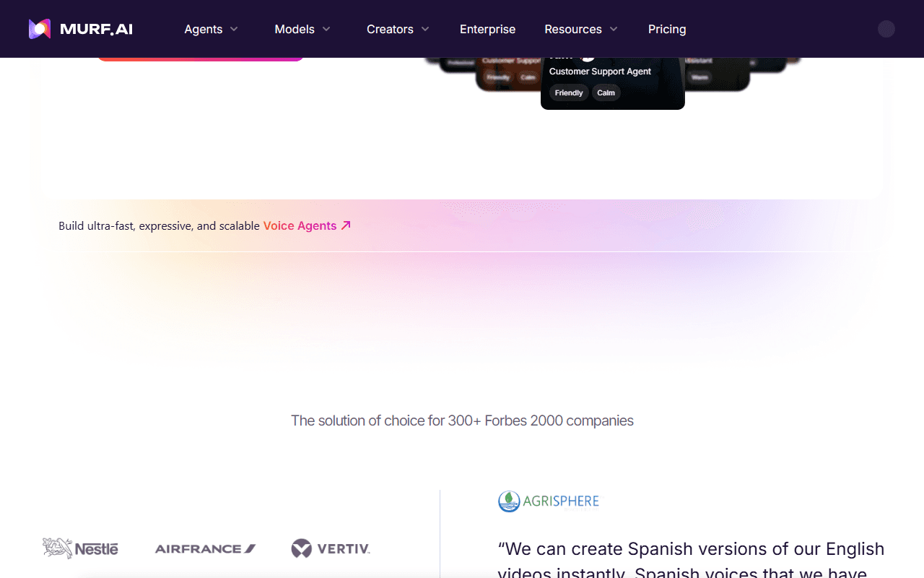The image size is (924, 578).
Task: Click the Vertiv logo
Action: pyautogui.click(x=331, y=548)
